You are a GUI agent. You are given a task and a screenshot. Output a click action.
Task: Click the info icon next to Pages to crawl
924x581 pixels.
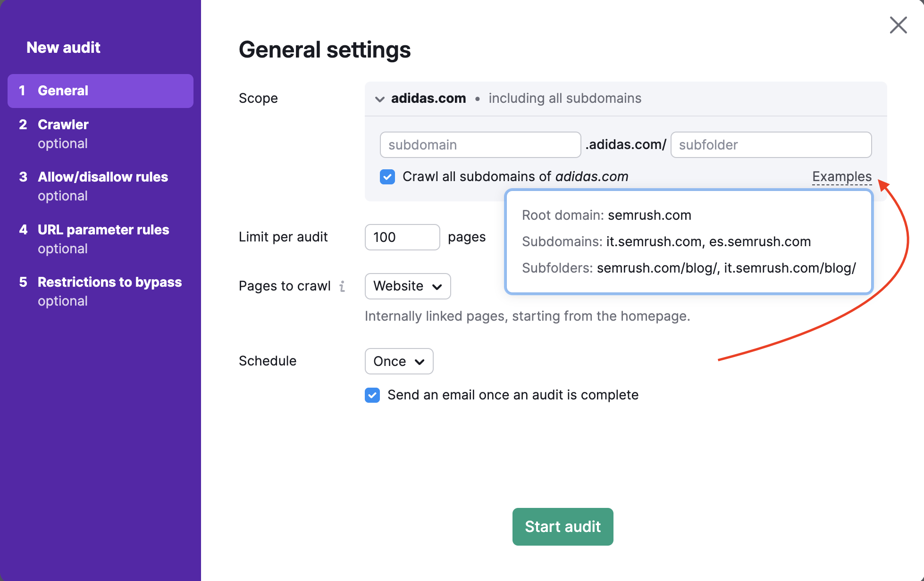tap(343, 286)
